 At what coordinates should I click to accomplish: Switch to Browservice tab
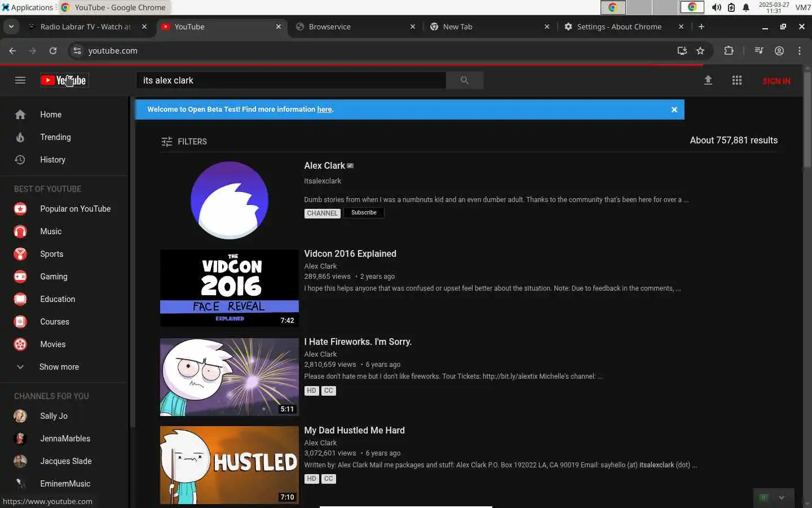click(x=355, y=27)
